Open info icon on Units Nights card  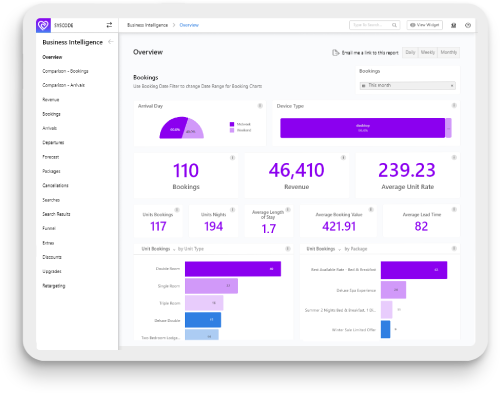[x=232, y=210]
